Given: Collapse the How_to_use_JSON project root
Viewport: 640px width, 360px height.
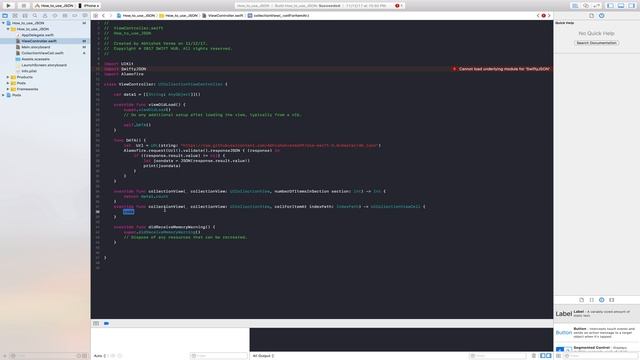Looking at the screenshot, I should pos(4,23).
